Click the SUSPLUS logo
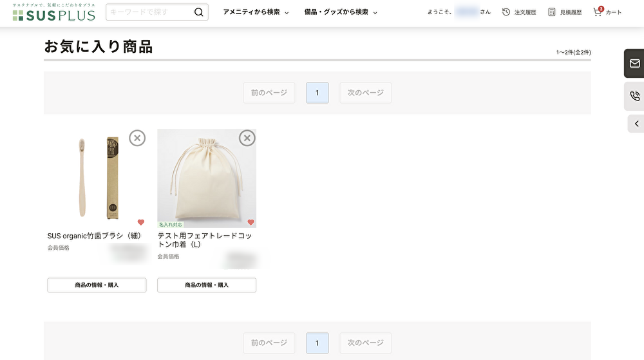This screenshot has height=360, width=644. 53,13
